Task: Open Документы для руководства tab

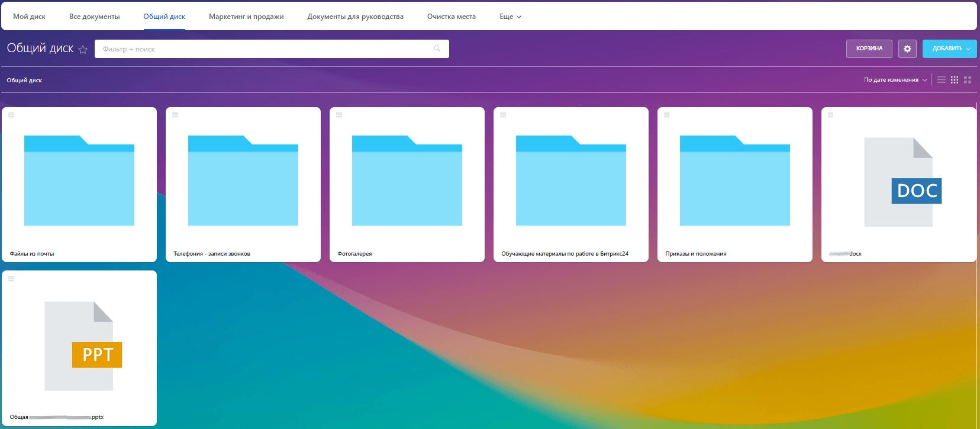Action: coord(355,17)
